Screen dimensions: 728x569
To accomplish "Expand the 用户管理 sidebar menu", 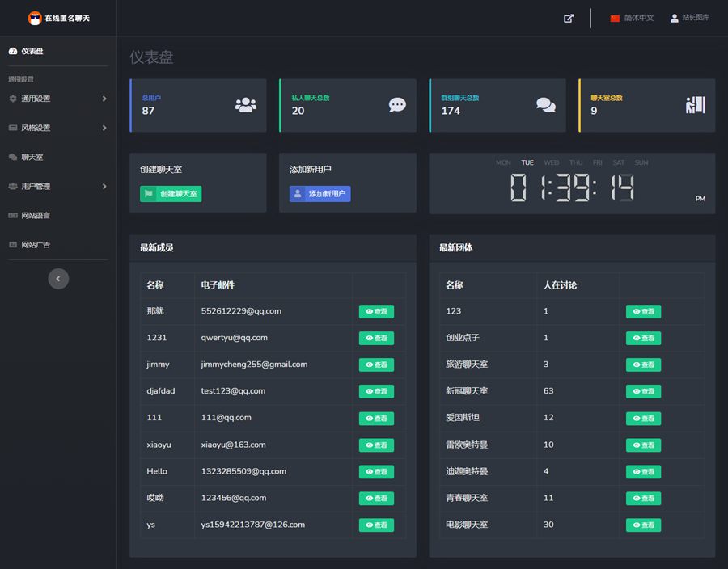I will pyautogui.click(x=58, y=186).
